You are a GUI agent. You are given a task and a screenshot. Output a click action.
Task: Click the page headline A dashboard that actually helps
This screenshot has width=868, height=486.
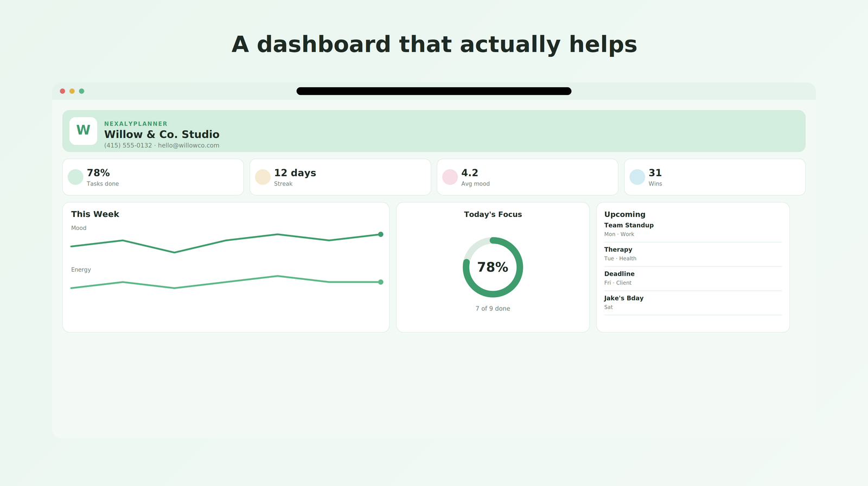coord(434,44)
